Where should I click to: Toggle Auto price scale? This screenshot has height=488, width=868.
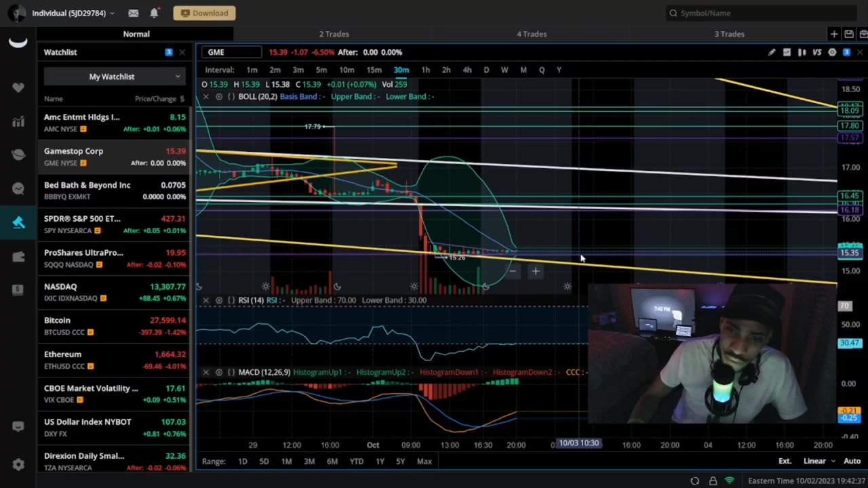[x=852, y=461]
